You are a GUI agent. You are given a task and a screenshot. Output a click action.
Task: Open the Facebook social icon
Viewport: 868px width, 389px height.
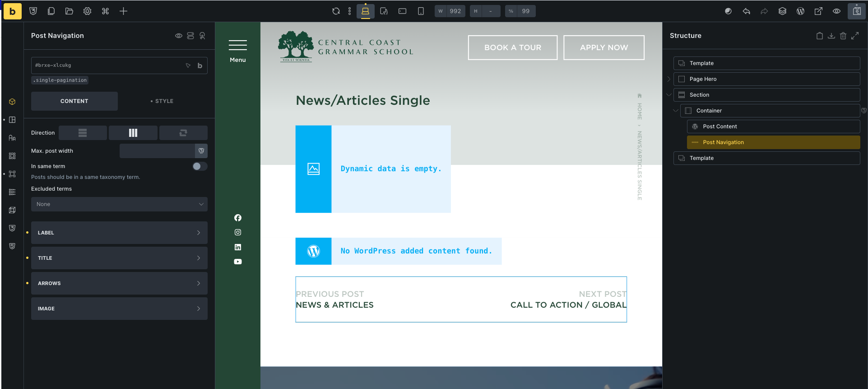point(238,218)
